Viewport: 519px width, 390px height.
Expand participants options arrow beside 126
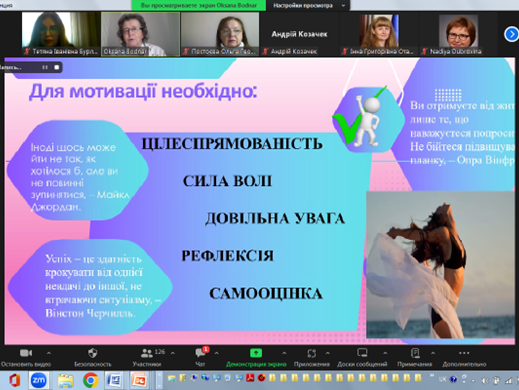[173, 353]
